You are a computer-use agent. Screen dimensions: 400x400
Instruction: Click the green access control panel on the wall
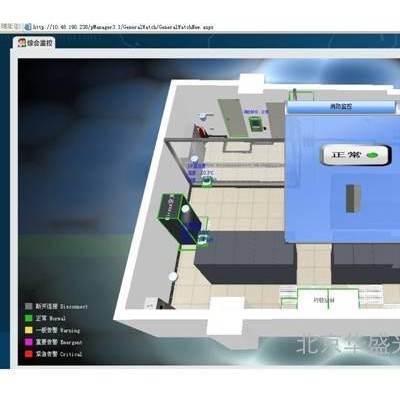(x=256, y=125)
